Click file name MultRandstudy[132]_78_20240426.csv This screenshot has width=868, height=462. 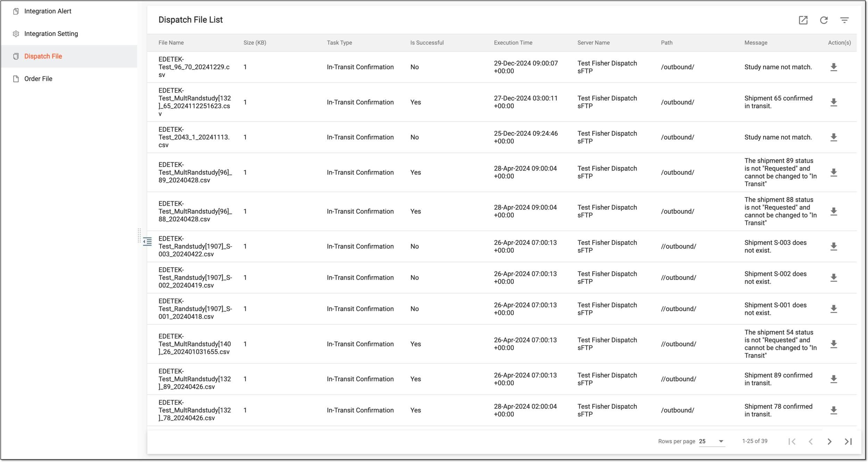click(x=195, y=411)
